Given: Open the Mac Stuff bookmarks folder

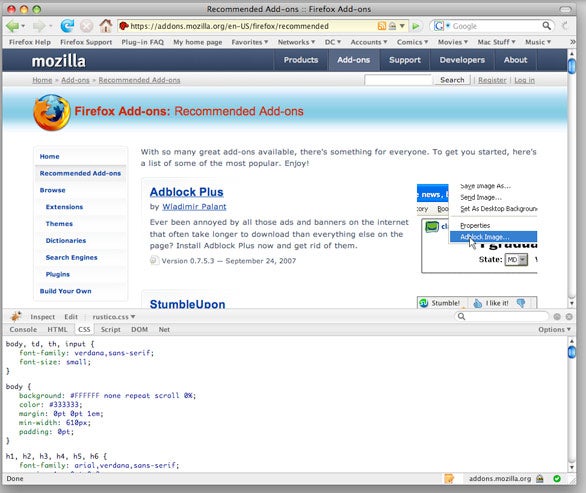Looking at the screenshot, I should (x=496, y=42).
